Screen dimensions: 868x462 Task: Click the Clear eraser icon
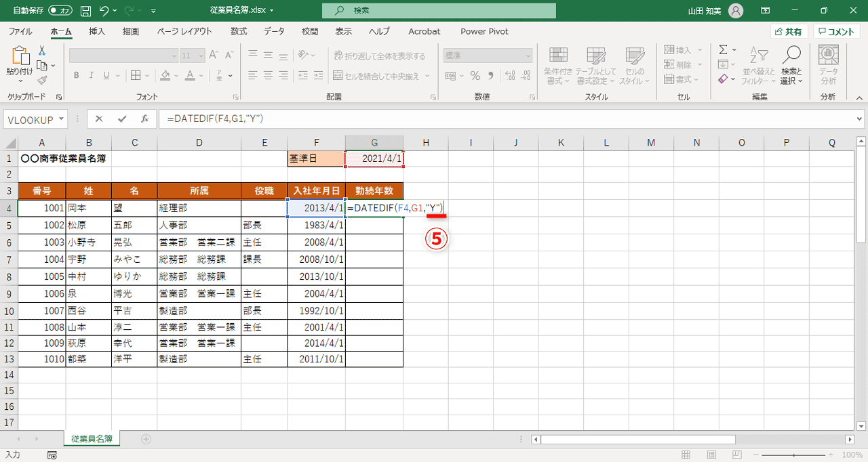[723, 79]
